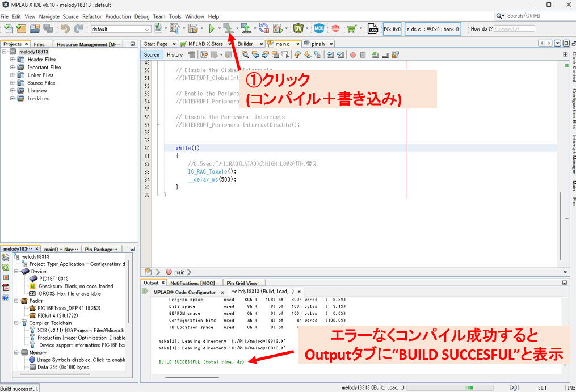Expand the Source Files tree node
Screen dimensions: 576x392
[12, 83]
